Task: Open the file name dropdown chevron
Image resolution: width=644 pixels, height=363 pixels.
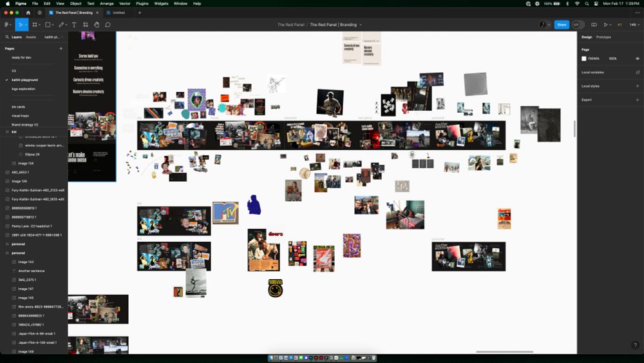Action: pyautogui.click(x=361, y=25)
